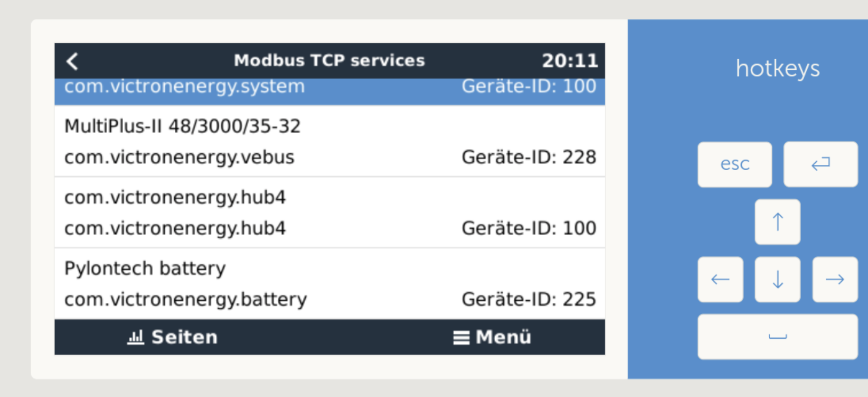The width and height of the screenshot is (868, 397).
Task: Click the esc hotkey button
Action: (x=734, y=164)
